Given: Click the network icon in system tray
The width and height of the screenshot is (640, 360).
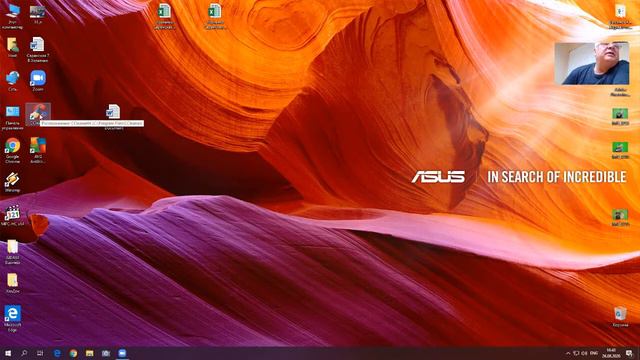Looking at the screenshot, I should tap(576, 353).
